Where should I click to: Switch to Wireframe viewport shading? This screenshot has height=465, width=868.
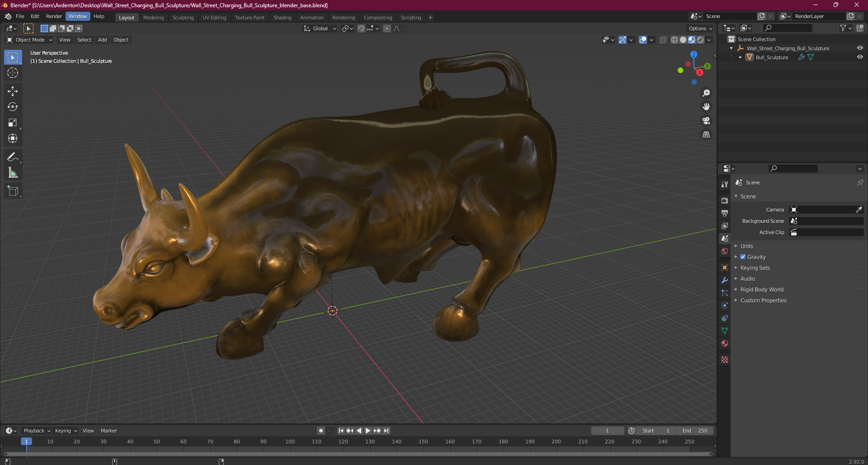point(675,40)
